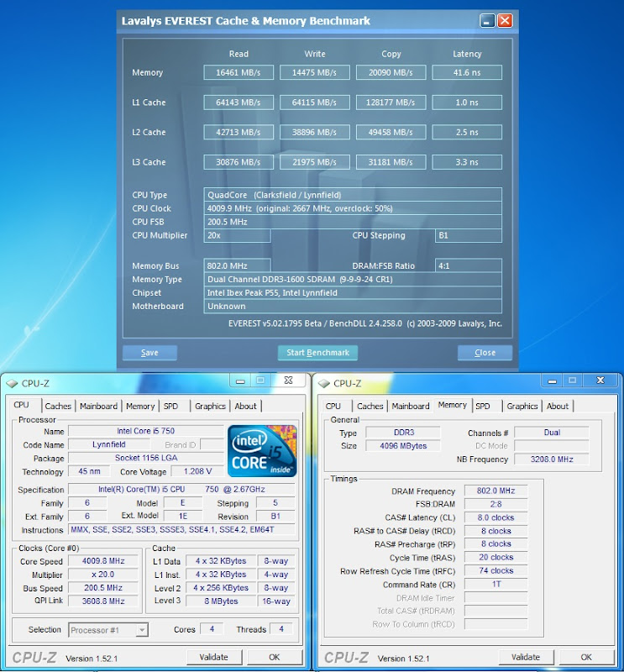Click Level 3 cache value 8 MBytes
This screenshot has height=672, width=624.
221,601
